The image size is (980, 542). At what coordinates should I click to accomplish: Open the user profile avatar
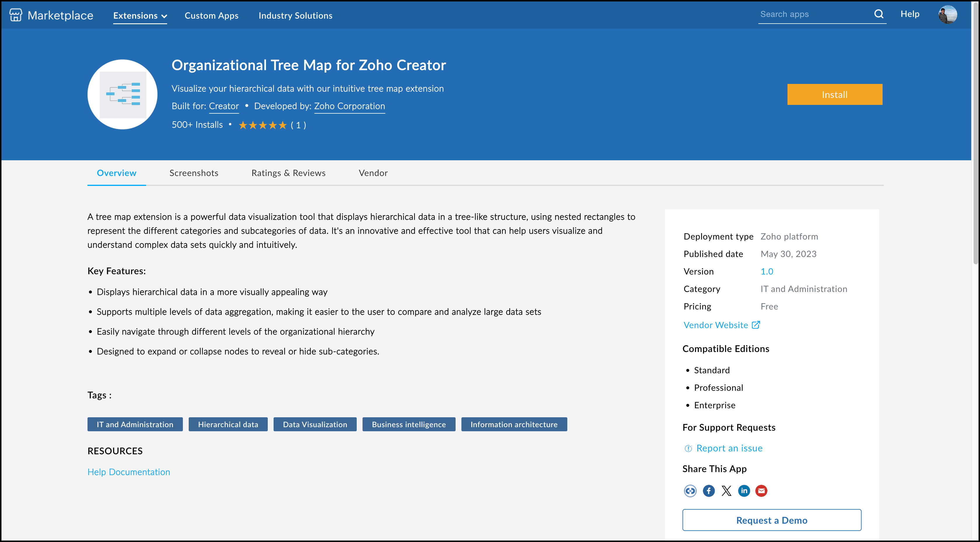coord(947,15)
